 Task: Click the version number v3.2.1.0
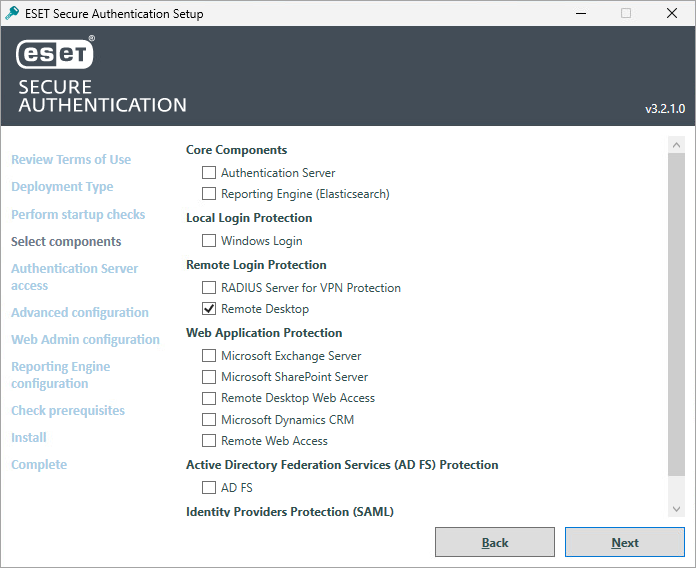pyautogui.click(x=665, y=109)
